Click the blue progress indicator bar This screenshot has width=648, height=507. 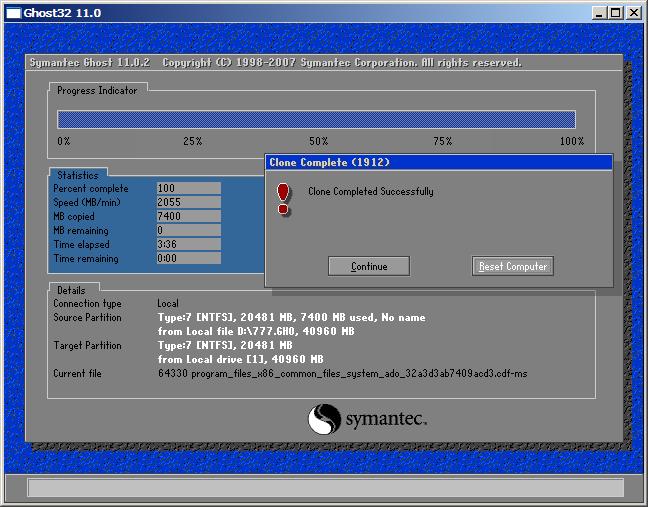point(316,119)
